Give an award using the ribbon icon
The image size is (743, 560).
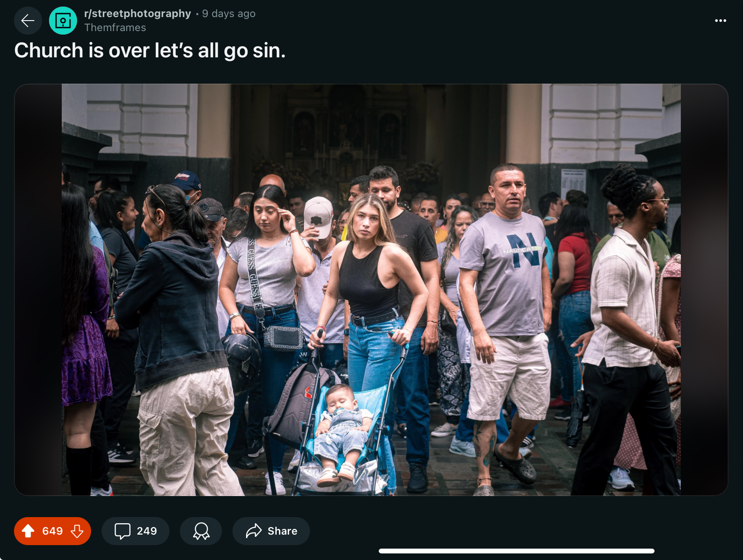[201, 531]
